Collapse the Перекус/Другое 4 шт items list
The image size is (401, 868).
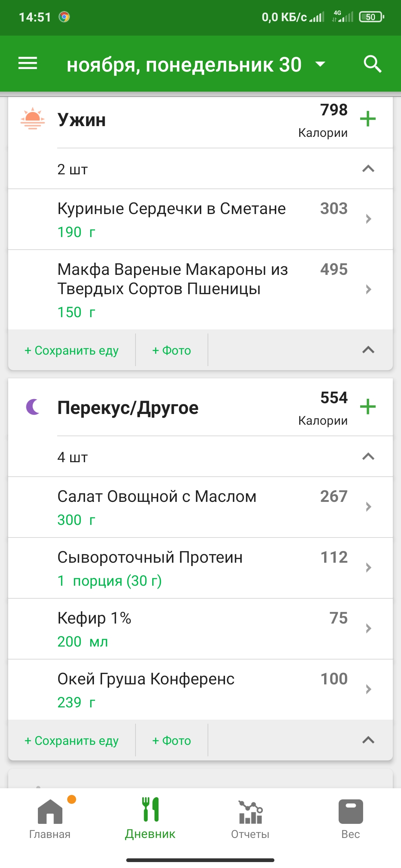(x=368, y=457)
